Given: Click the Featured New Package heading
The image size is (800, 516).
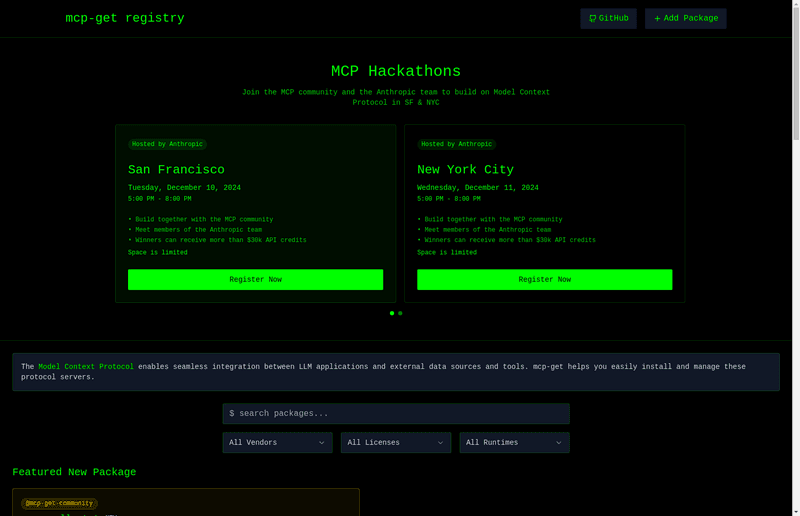Looking at the screenshot, I should 74,472.
